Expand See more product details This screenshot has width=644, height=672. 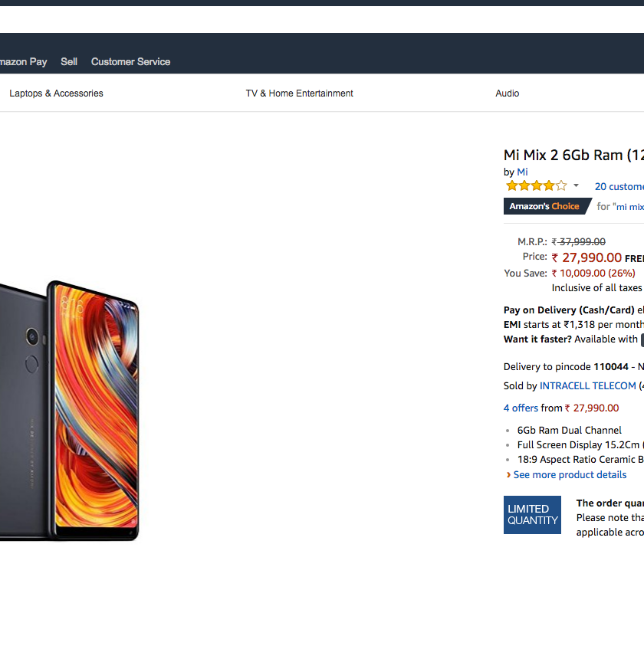click(569, 475)
